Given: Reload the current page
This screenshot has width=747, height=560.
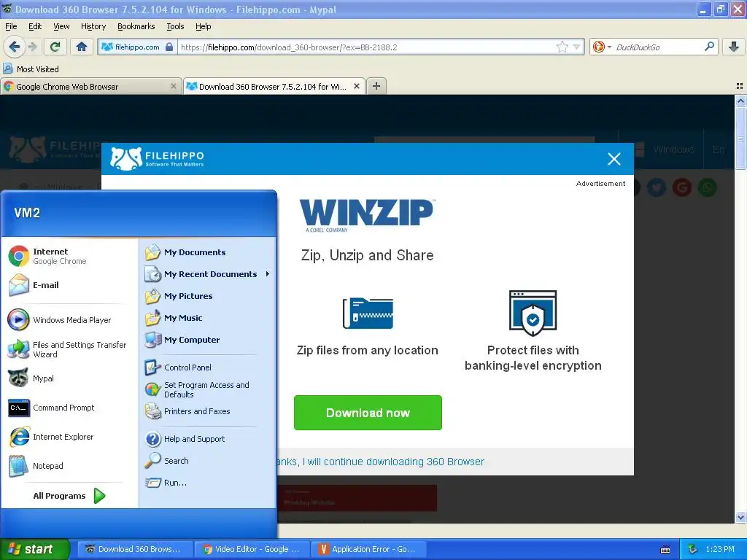Looking at the screenshot, I should coord(55,47).
